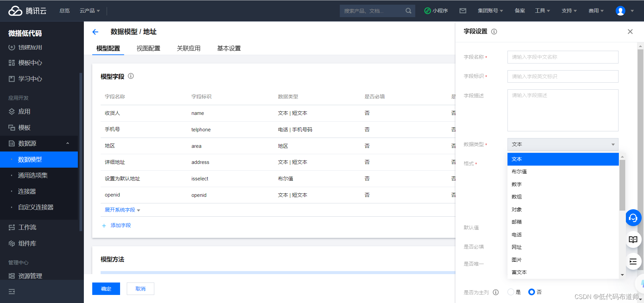This screenshot has width=644, height=303.
Task: Open the account dropdown arrow by avatar
Action: (x=632, y=11)
